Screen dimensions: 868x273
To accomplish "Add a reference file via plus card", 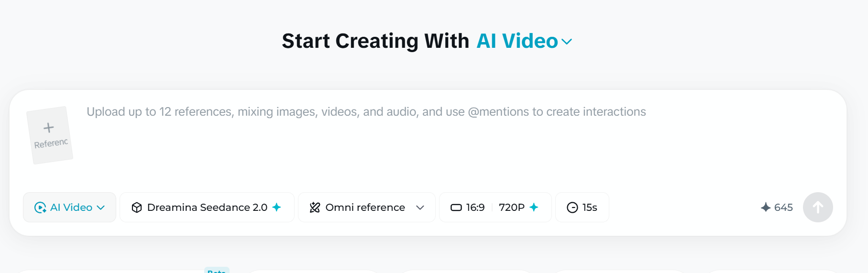I will point(49,135).
